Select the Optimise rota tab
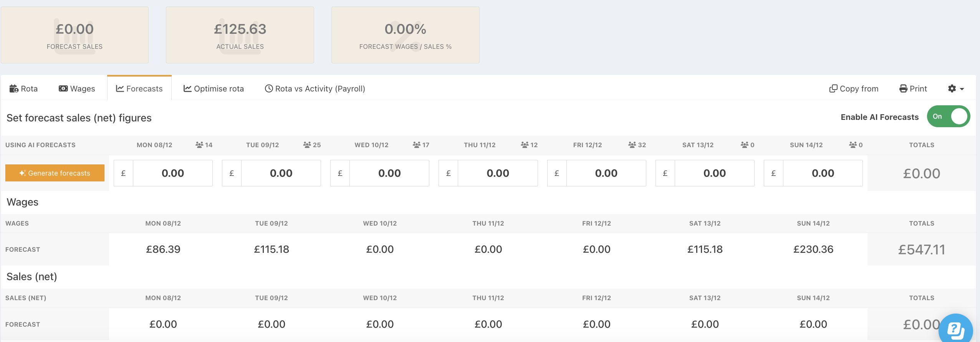 (x=214, y=89)
